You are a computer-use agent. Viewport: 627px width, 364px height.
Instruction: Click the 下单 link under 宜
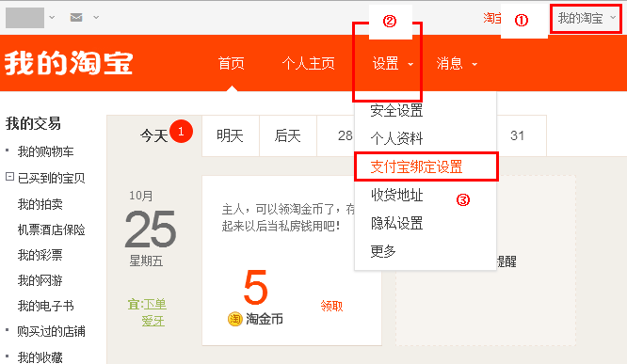[154, 304]
